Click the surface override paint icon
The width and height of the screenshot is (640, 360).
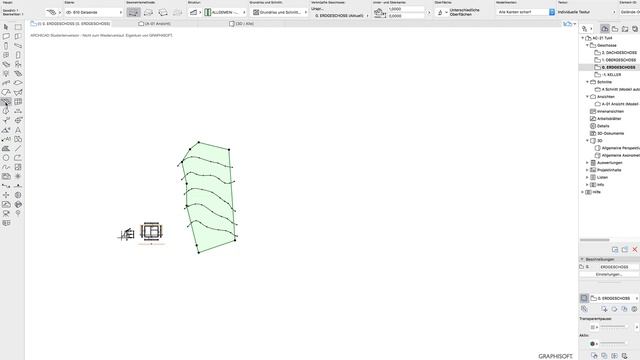440,13
